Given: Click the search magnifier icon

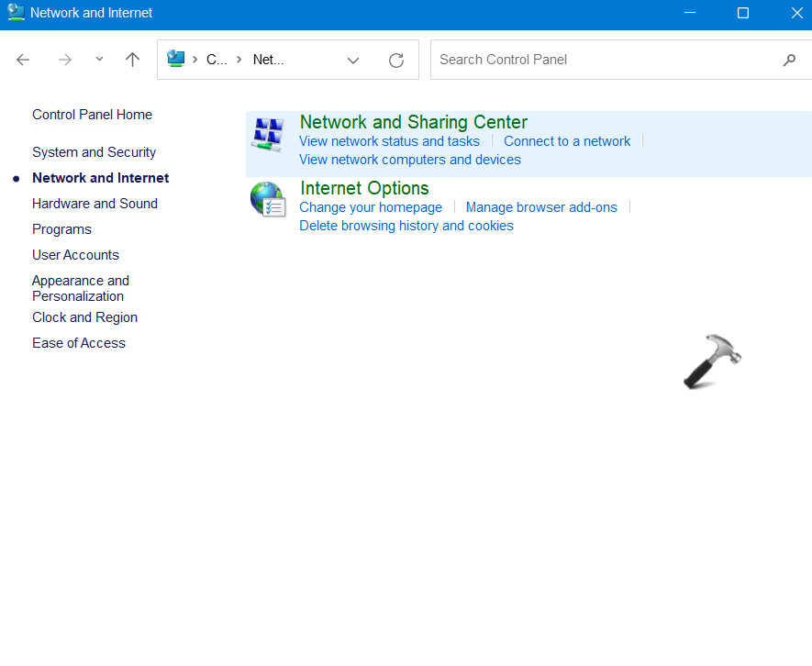Looking at the screenshot, I should pos(789,61).
